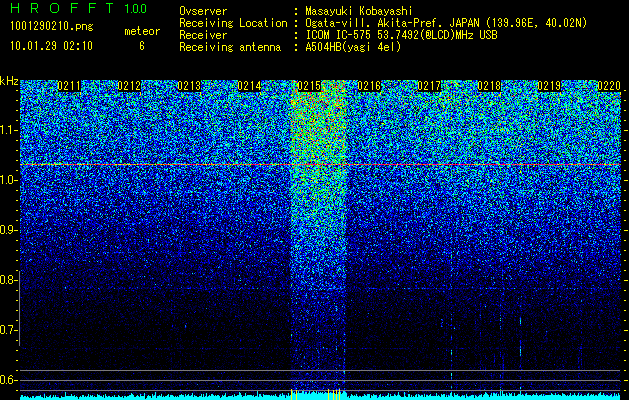Click the antenna value A504HB(yagi 4el)
This screenshot has height=400, width=629.
tap(353, 47)
